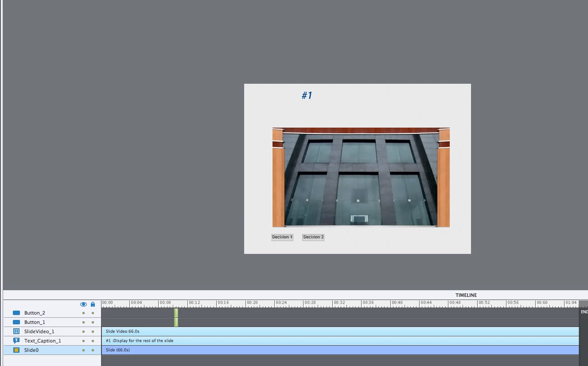Select the '#1 Display for rest of slide' bar

(x=340, y=341)
